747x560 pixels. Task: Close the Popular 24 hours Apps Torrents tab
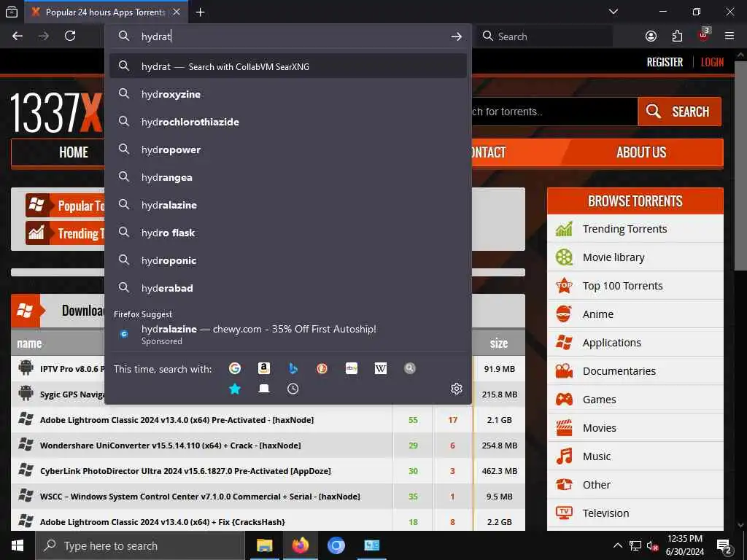coord(177,12)
